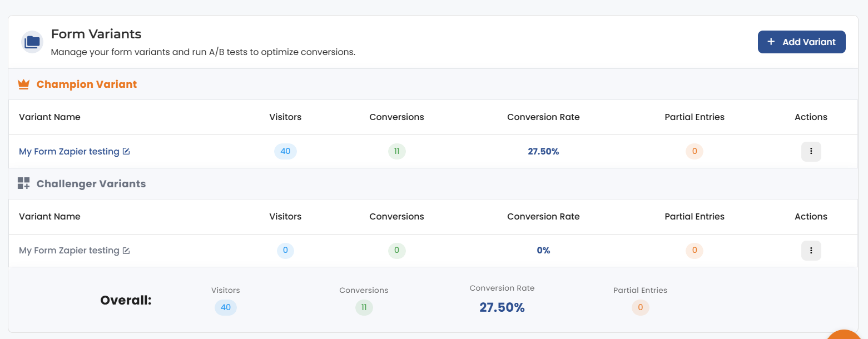The width and height of the screenshot is (868, 339).
Task: Click Conversion Rate header in Champion table
Action: [543, 117]
